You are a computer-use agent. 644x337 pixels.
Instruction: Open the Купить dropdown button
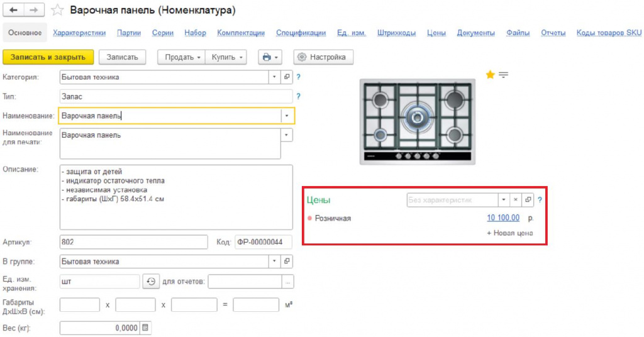[226, 57]
